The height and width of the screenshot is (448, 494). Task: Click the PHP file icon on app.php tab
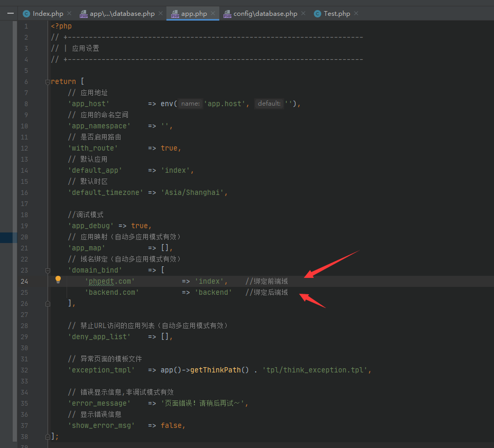coord(175,14)
